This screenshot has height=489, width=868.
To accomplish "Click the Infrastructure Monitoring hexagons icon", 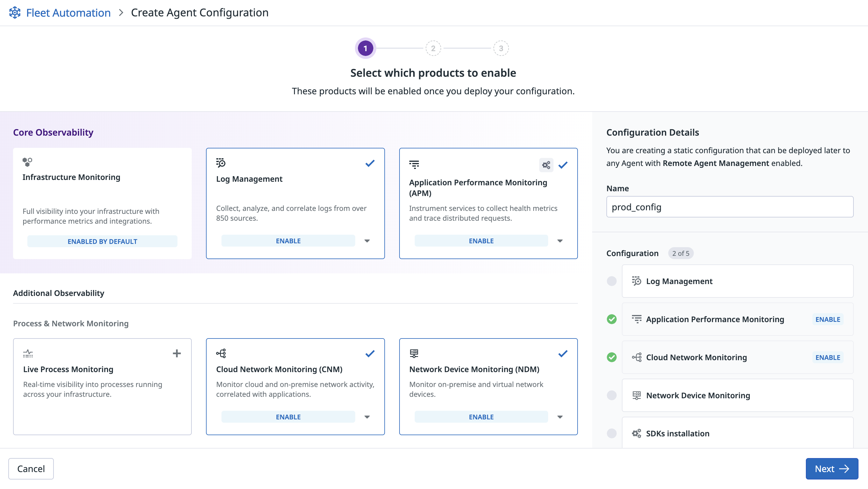I will point(27,162).
